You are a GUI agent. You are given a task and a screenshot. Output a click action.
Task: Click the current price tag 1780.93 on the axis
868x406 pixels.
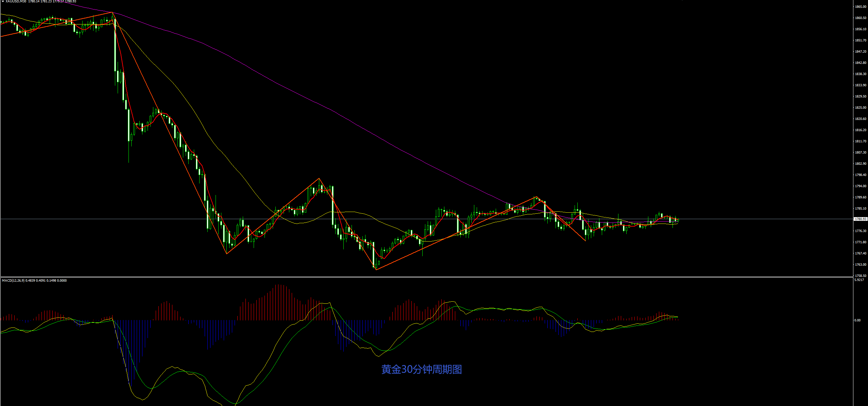coord(861,219)
